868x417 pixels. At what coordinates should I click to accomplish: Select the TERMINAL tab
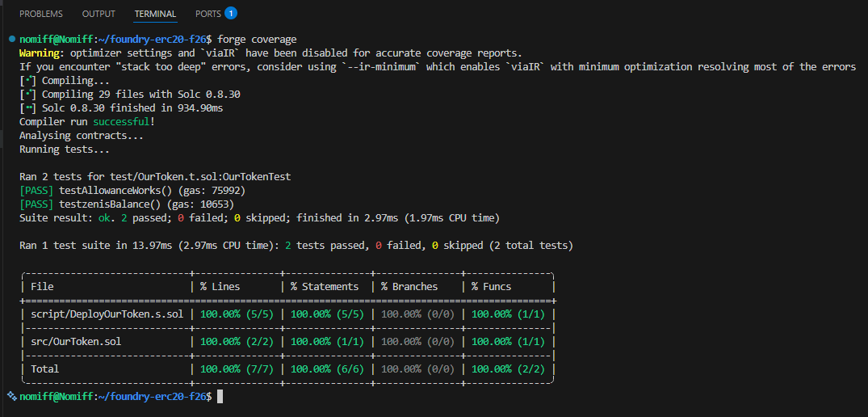point(156,13)
